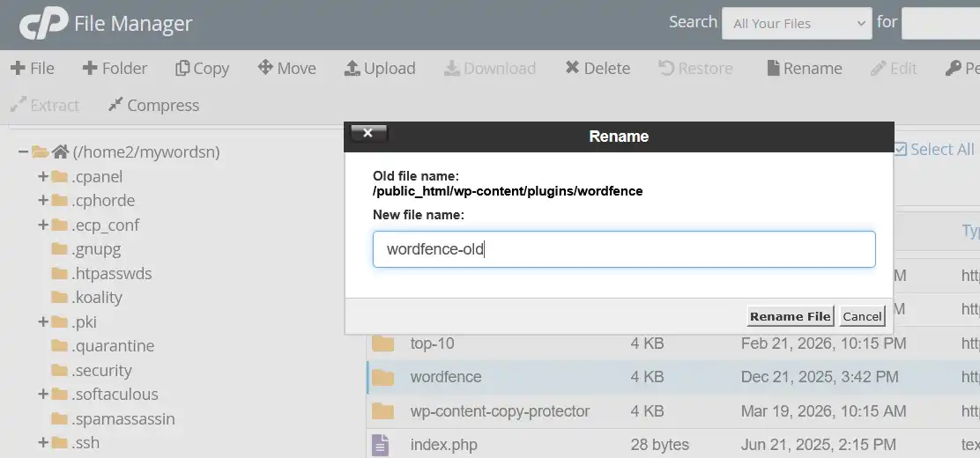Click the cPanel logo icon
Viewport: 980px width, 458px height.
click(x=43, y=24)
